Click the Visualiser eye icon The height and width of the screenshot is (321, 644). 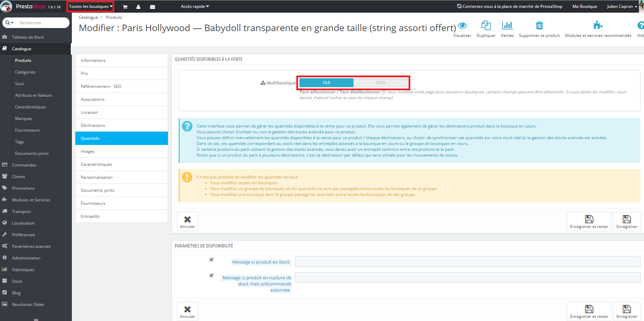tap(462, 25)
